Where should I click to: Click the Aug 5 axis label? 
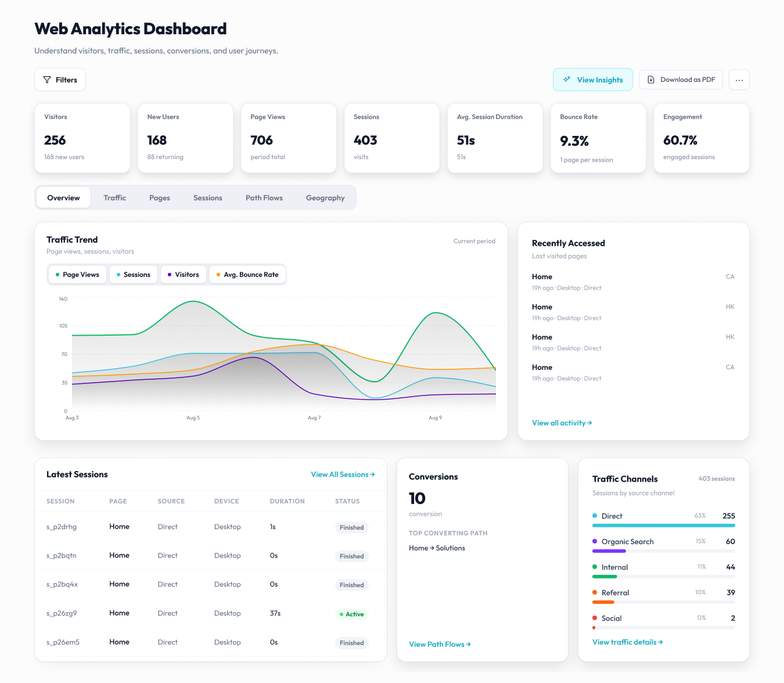(x=193, y=418)
